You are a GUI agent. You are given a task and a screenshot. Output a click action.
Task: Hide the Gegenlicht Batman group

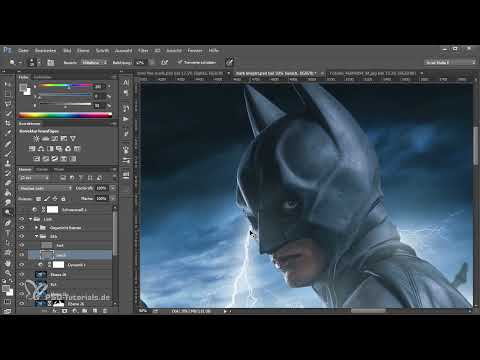[22, 228]
